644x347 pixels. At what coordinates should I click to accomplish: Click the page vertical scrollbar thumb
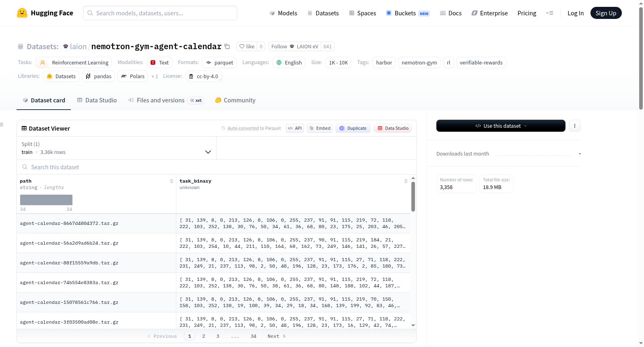(641, 58)
